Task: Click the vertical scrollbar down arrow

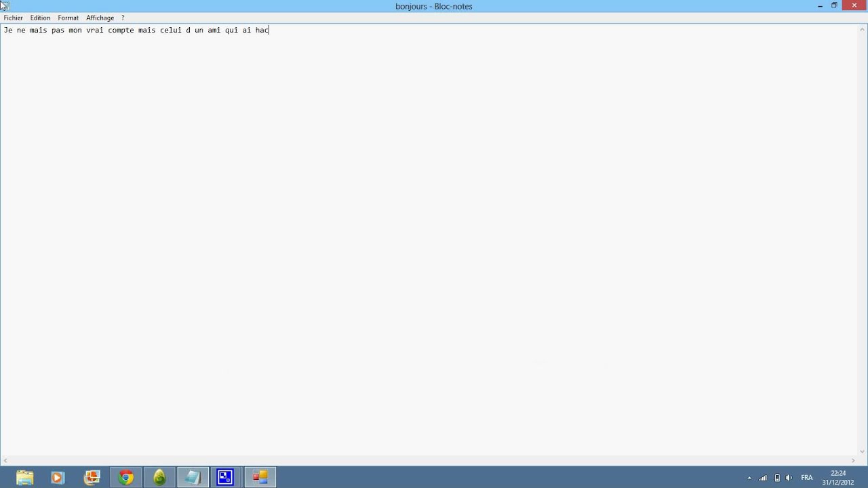Action: (863, 451)
